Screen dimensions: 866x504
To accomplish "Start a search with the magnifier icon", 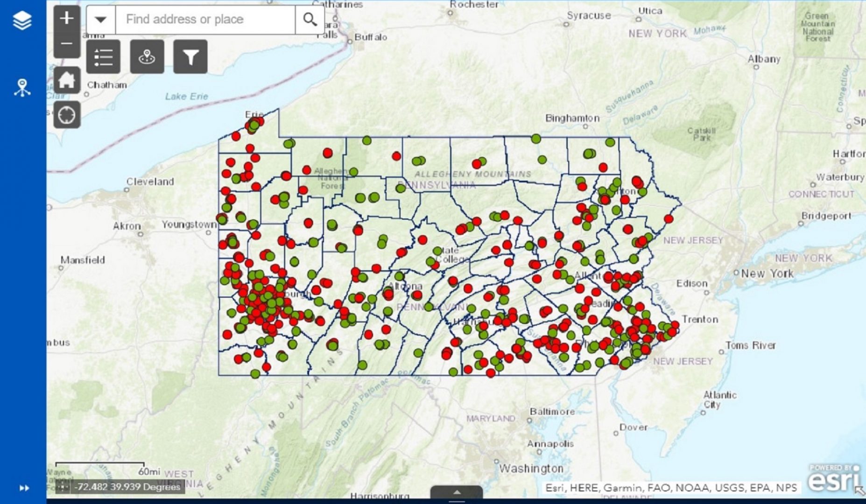I will click(x=309, y=19).
